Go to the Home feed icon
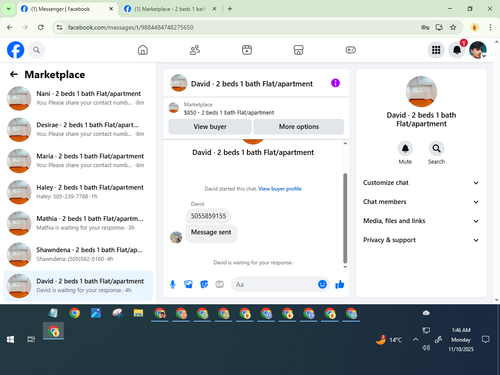 coord(143,50)
